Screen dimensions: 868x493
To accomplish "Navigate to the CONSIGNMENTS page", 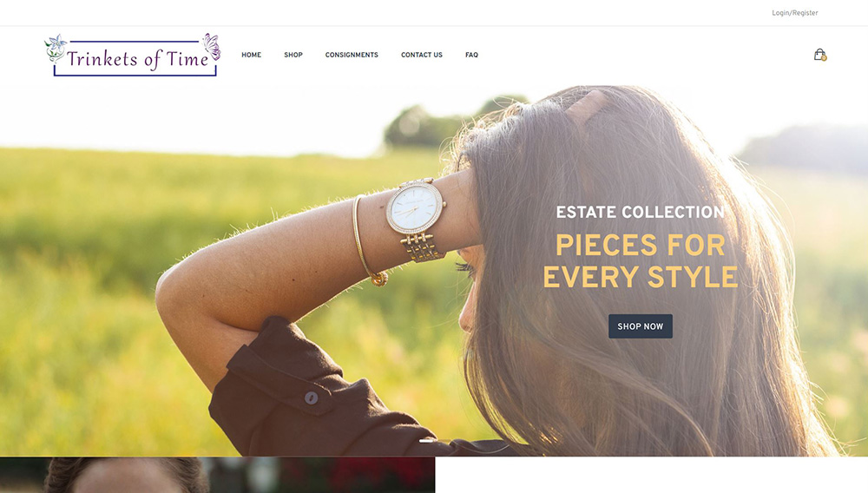I will point(352,55).
